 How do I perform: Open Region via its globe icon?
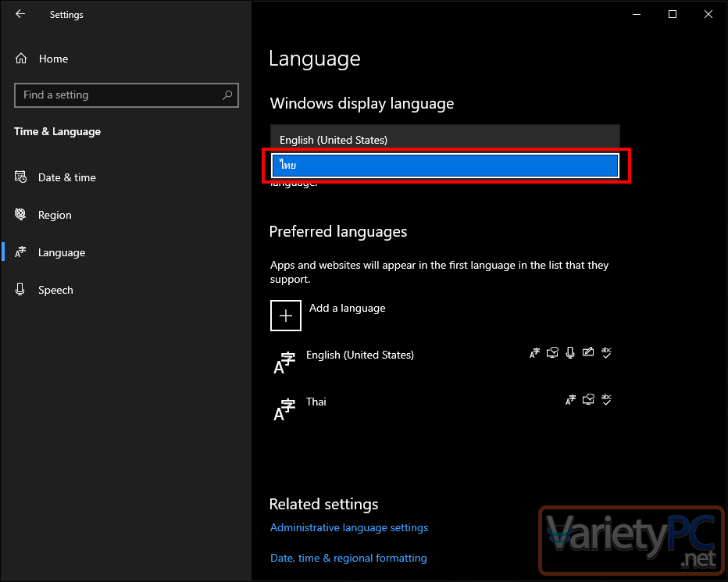pos(20,214)
